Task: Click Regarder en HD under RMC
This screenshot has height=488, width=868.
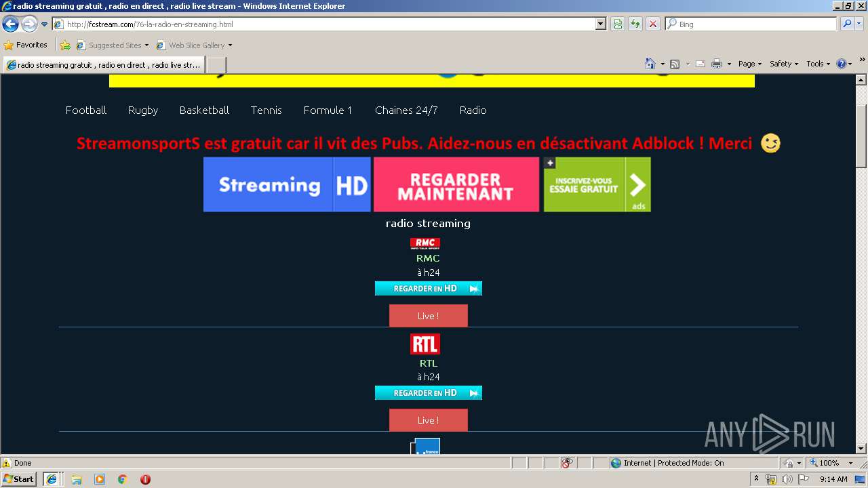Action: click(x=429, y=288)
